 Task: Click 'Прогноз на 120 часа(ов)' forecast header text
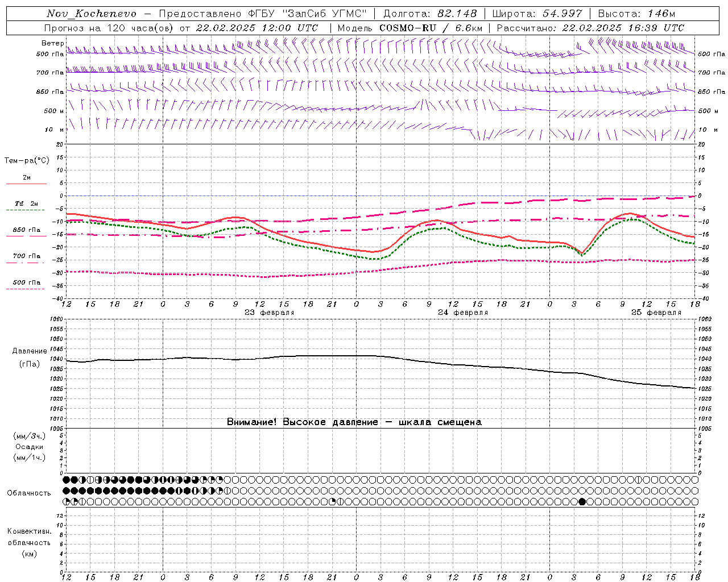[109, 28]
